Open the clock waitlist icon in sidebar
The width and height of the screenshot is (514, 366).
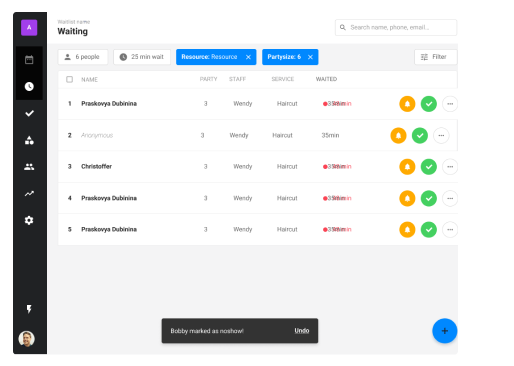(x=29, y=87)
